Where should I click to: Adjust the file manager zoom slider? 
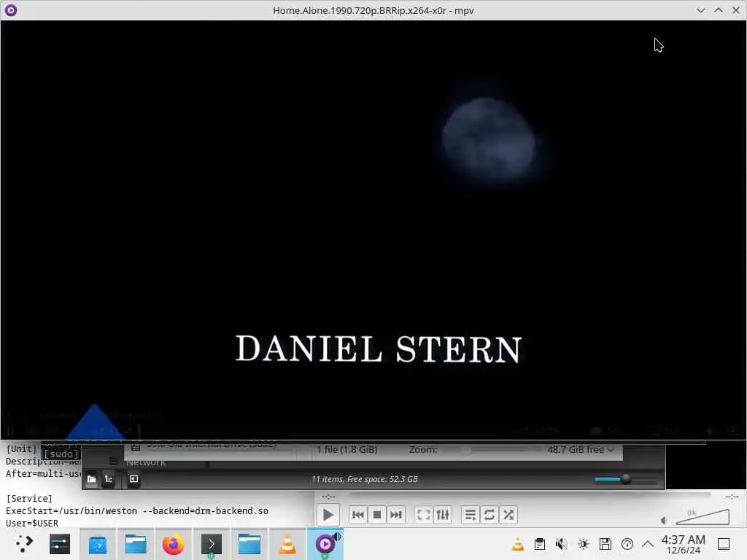point(625,479)
